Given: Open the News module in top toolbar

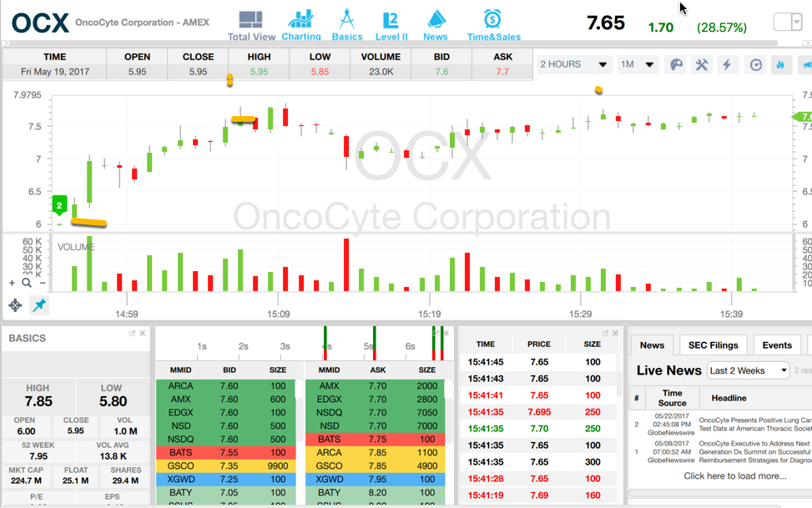Looking at the screenshot, I should pos(436,25).
